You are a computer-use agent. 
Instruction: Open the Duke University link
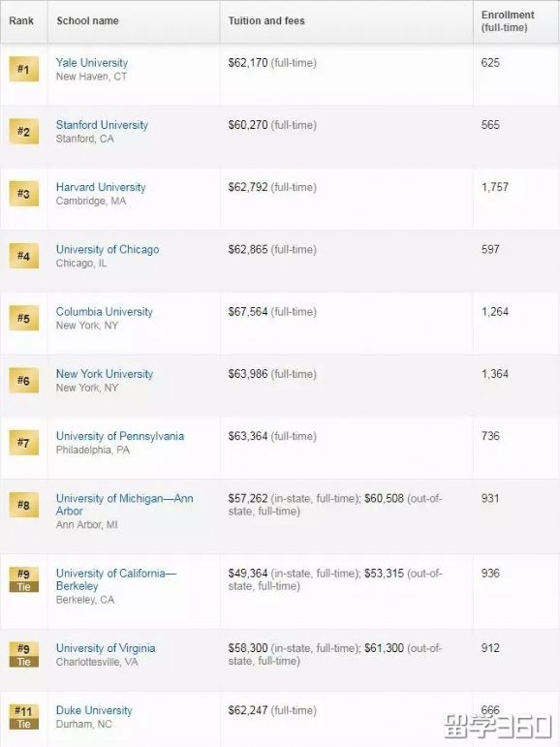pos(94,710)
